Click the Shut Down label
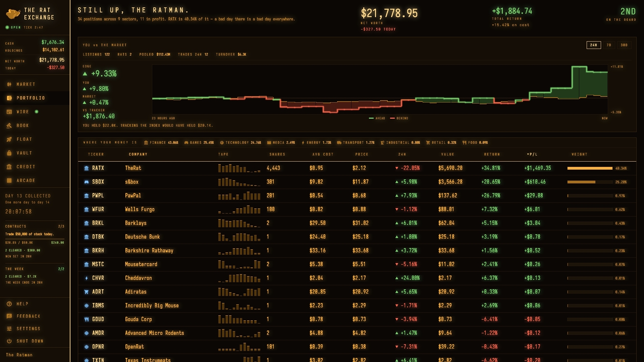 click(30, 341)
